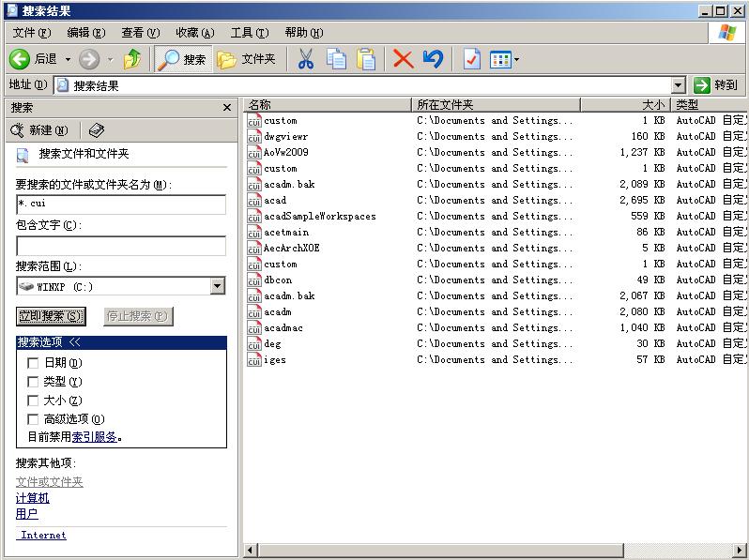
Task: Select the AoVw2009 file icon
Action: pyautogui.click(x=254, y=152)
